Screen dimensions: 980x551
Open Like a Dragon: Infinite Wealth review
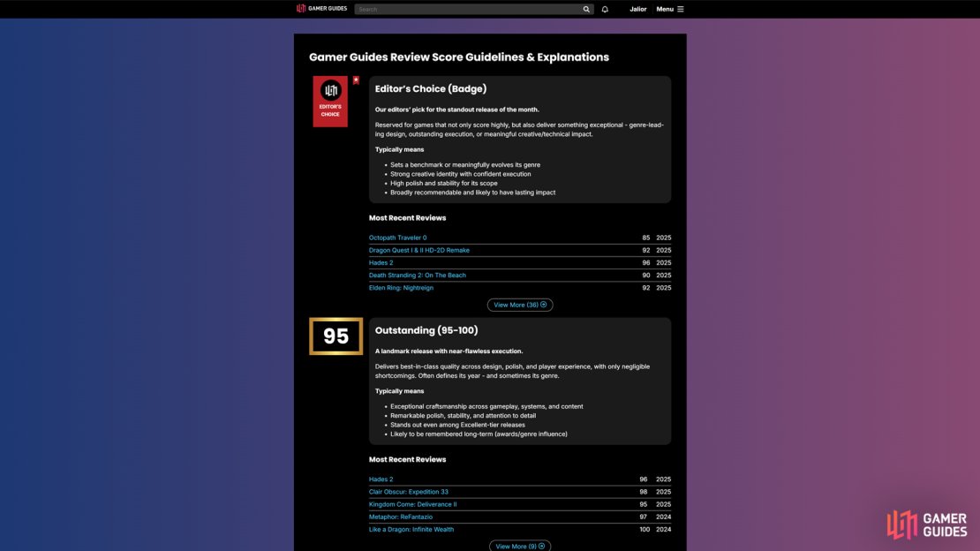(411, 529)
